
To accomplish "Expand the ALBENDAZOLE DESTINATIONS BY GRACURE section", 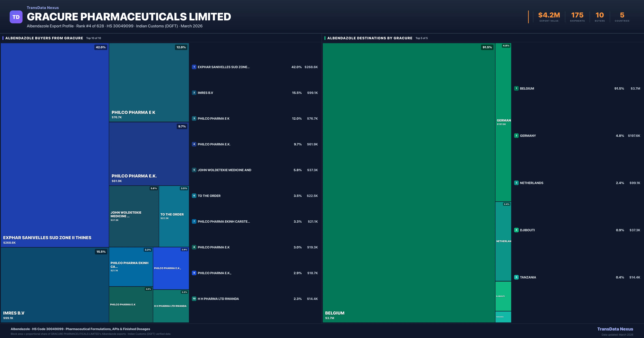I will 369,38.
